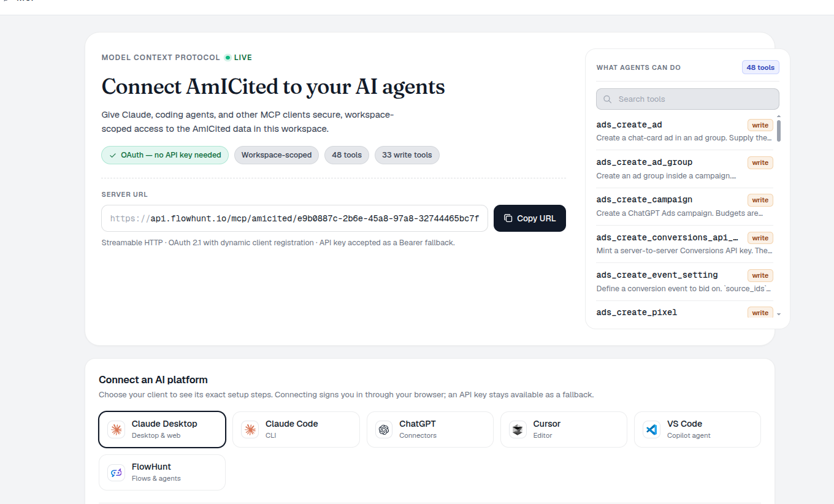Click the VS Code logo icon
This screenshot has height=504, width=834.
(x=651, y=429)
